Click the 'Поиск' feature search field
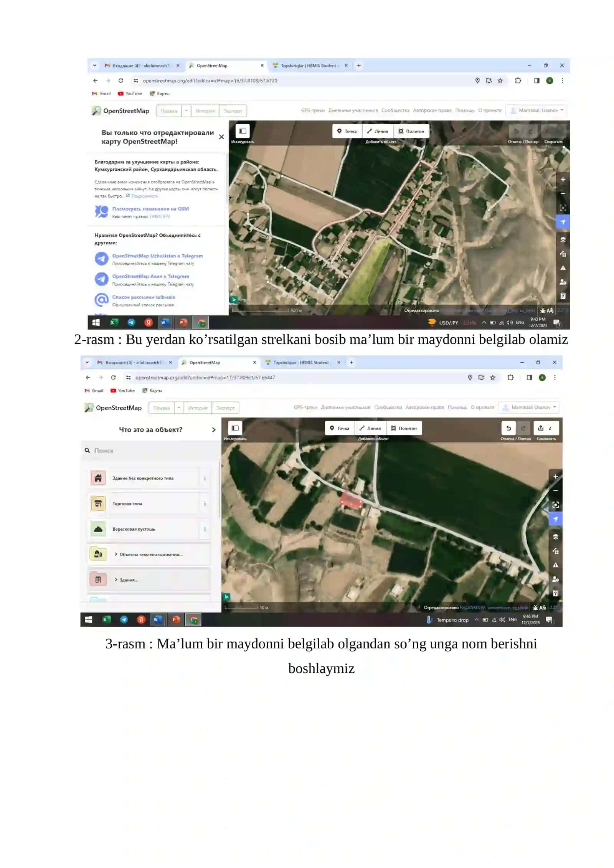 [x=150, y=451]
